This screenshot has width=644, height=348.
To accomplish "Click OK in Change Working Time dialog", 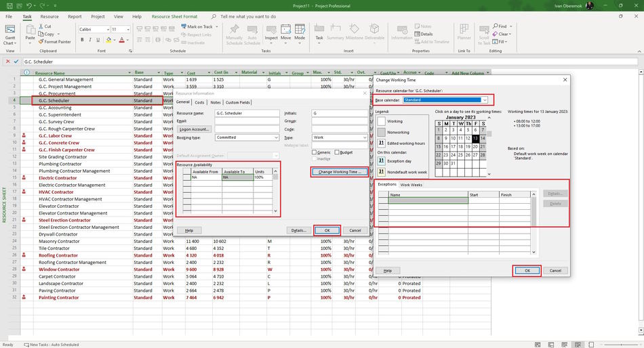I will click(527, 270).
